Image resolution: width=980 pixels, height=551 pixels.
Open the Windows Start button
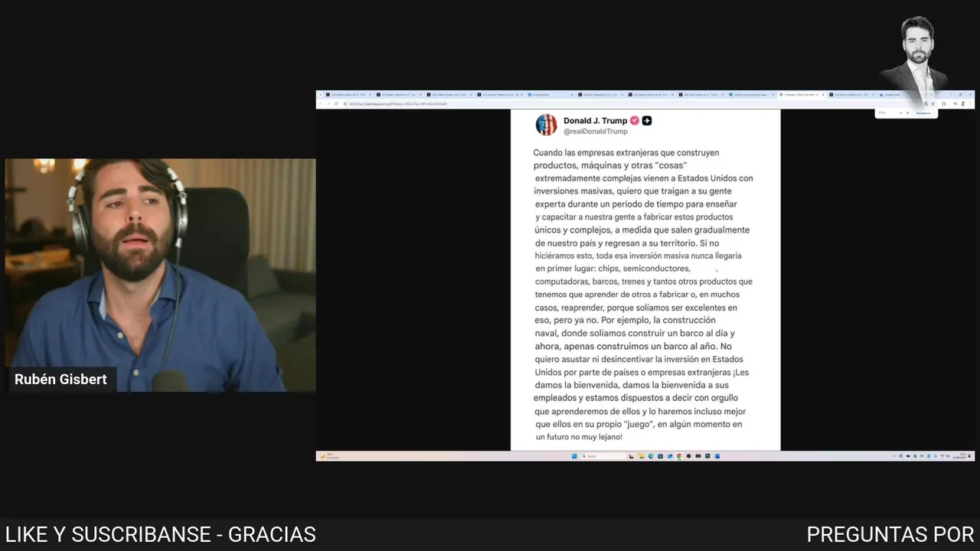pos(574,456)
